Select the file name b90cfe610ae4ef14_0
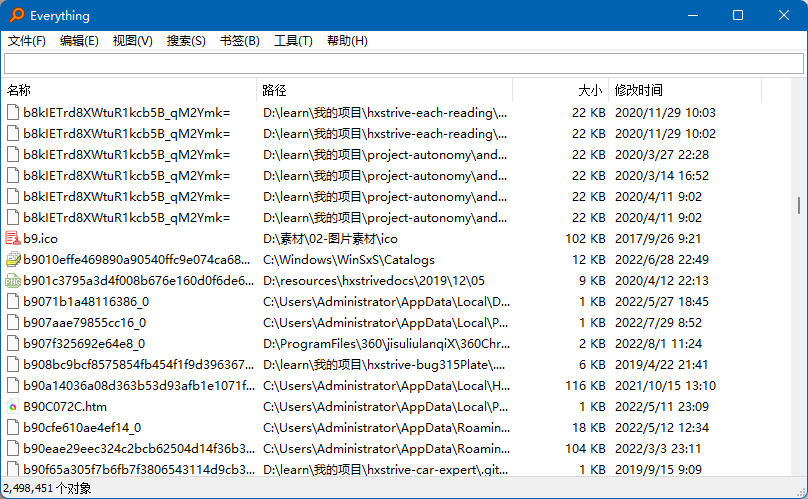The height and width of the screenshot is (499, 808). click(82, 428)
